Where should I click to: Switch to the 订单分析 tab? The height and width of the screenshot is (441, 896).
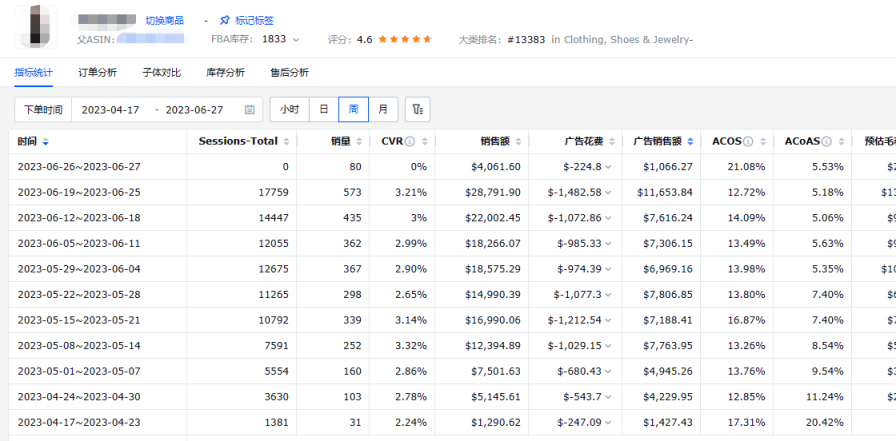click(97, 73)
